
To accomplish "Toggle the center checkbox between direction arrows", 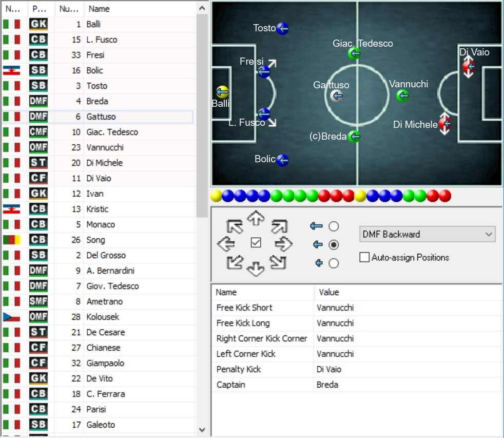I will 256,242.
